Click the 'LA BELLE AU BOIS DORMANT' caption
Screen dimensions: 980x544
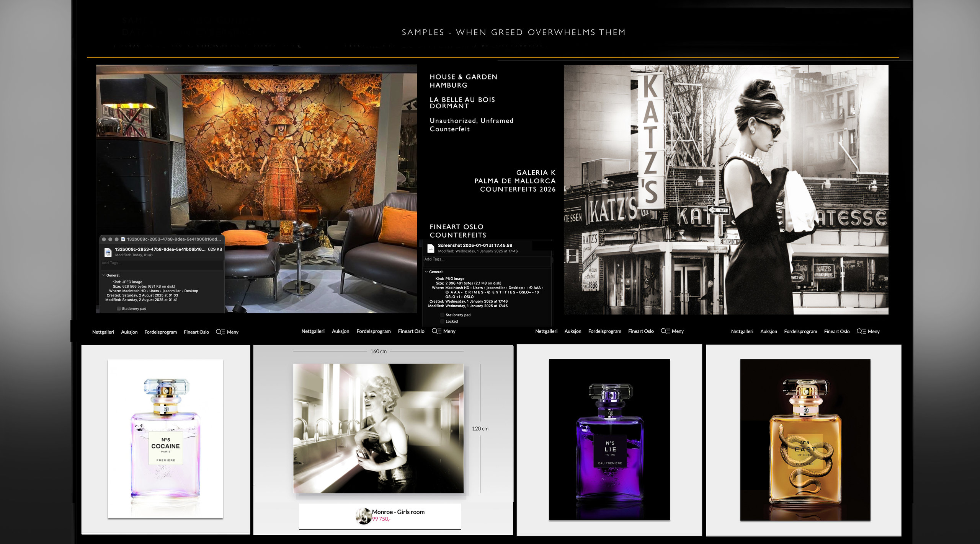[x=462, y=103]
